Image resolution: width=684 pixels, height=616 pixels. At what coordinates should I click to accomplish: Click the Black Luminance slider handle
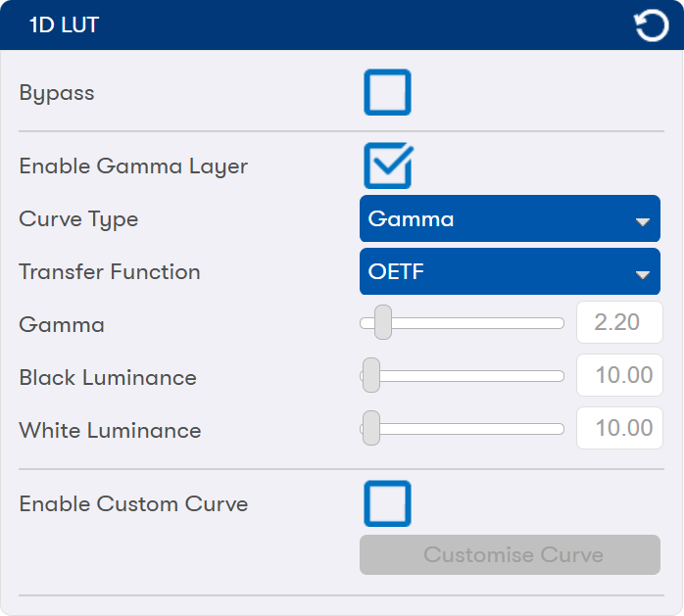(370, 375)
